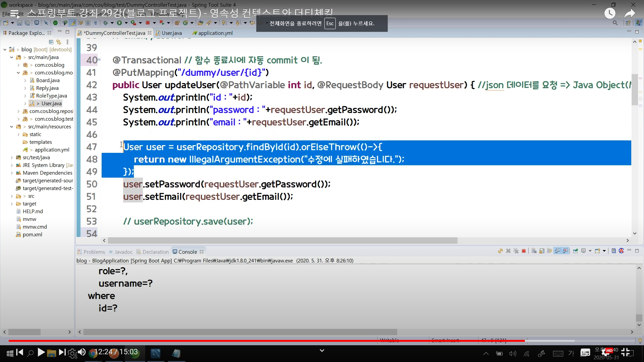Open the Problems view tab
644x362 pixels.
(x=94, y=252)
